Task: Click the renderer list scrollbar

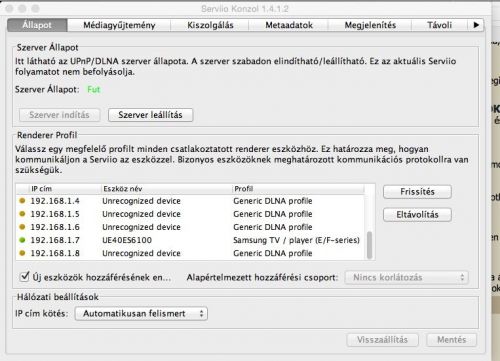Action: (x=369, y=245)
